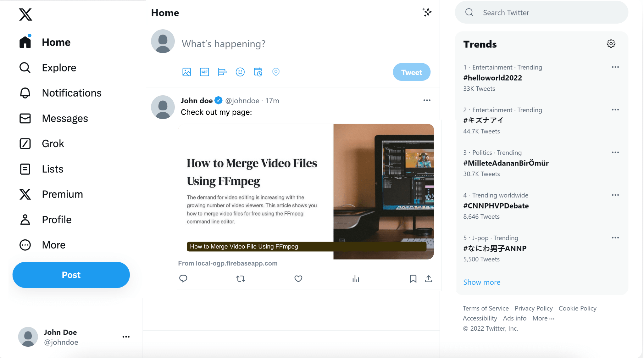Open Grok from the sidebar

pyautogui.click(x=53, y=143)
